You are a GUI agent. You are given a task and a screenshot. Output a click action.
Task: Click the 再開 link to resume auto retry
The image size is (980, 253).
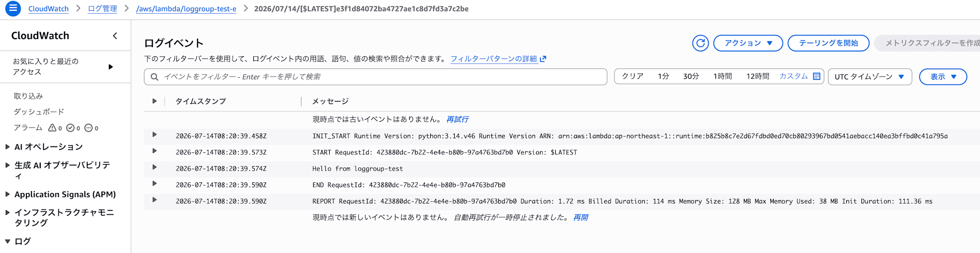pyautogui.click(x=581, y=218)
